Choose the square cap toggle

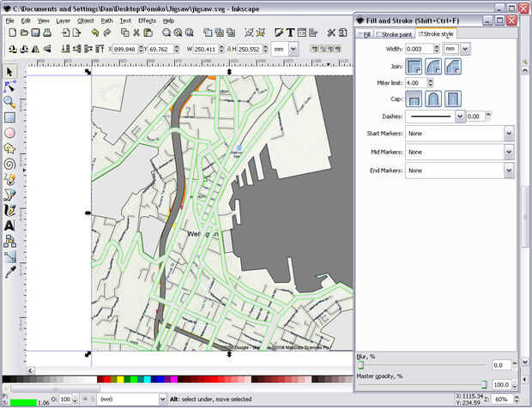click(x=453, y=99)
